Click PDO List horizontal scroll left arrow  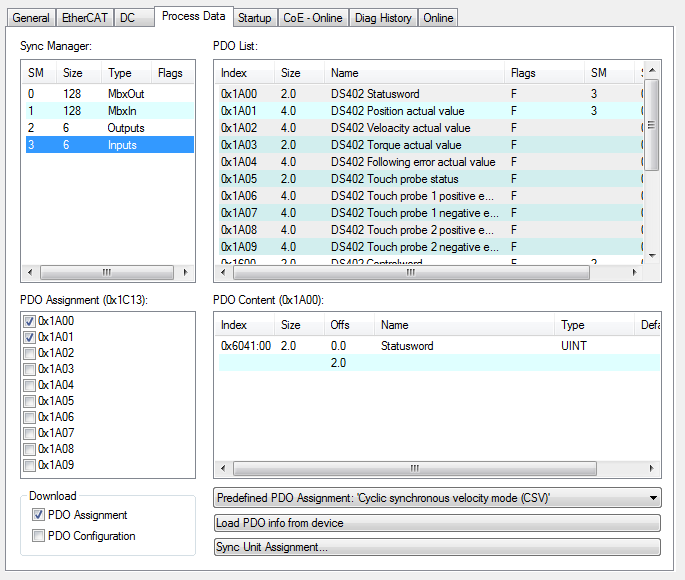click(223, 273)
